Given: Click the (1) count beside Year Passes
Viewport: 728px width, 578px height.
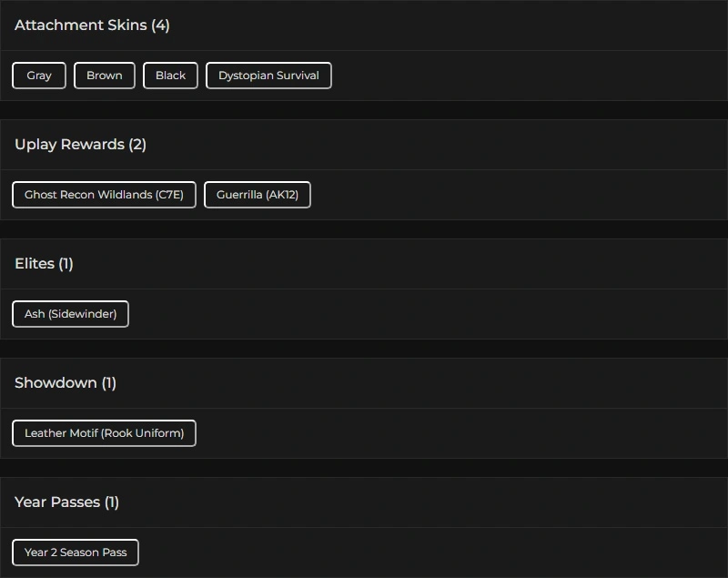Looking at the screenshot, I should (x=111, y=502).
